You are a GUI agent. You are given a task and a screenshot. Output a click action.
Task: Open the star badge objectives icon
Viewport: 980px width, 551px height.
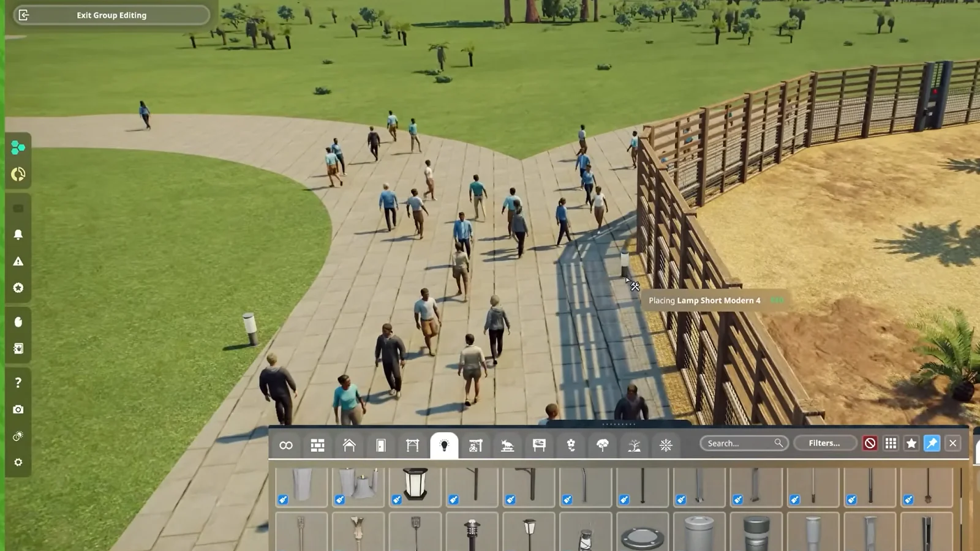coord(18,288)
